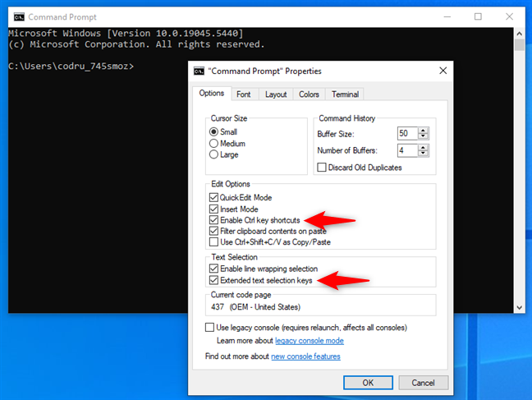Click the Buffer Size input field
Viewport: 532px width, 400px height.
point(407,133)
